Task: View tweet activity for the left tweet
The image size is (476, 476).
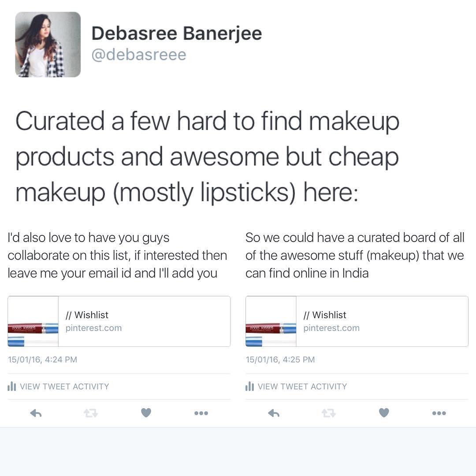Action: tap(58, 387)
